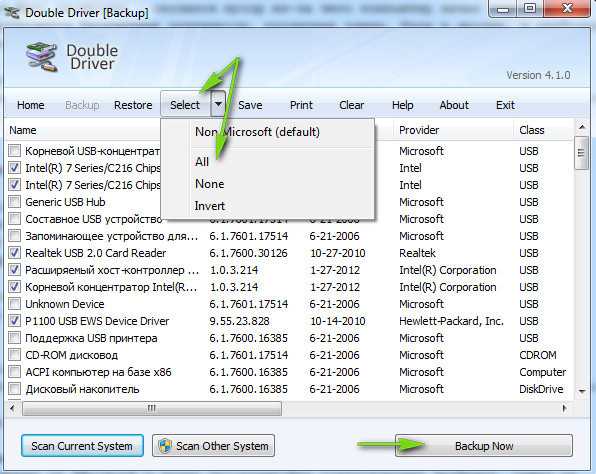The height and width of the screenshot is (474, 596).
Task: Open the Restore toolbar item
Action: tap(133, 105)
